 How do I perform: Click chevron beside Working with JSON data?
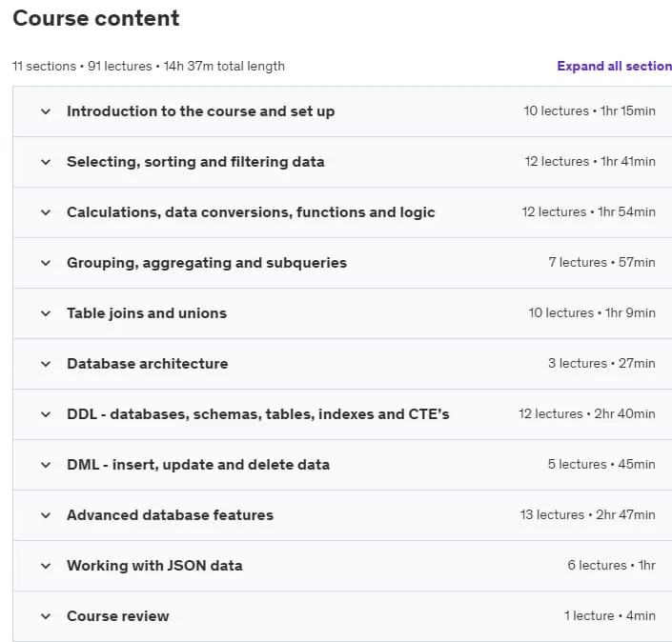click(x=46, y=567)
